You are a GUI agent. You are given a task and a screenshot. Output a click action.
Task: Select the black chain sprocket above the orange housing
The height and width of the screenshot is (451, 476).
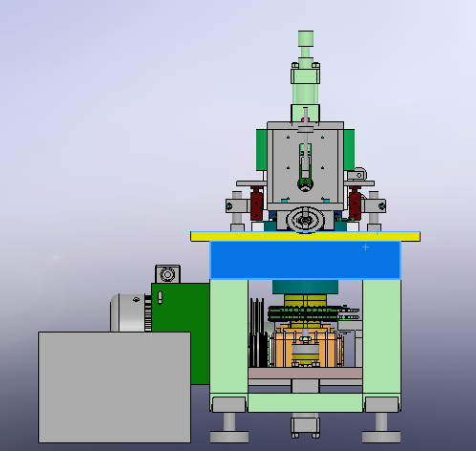[x=306, y=313]
